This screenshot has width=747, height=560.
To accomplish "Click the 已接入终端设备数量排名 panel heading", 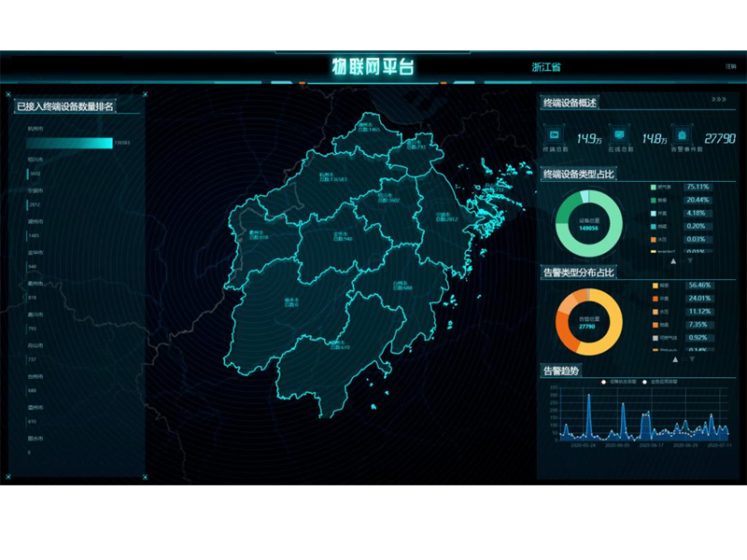I will [65, 106].
